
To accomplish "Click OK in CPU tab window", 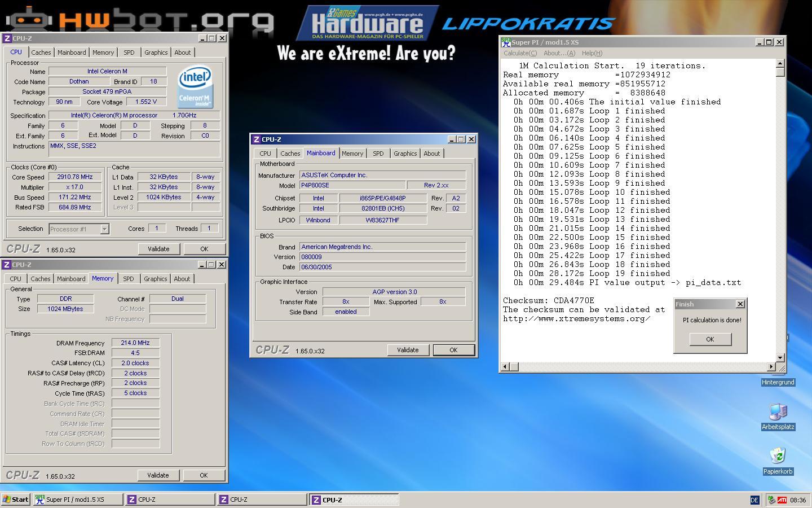I will (204, 249).
